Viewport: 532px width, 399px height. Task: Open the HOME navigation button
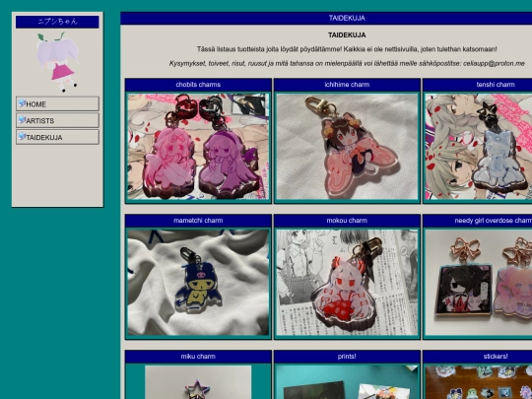57,103
